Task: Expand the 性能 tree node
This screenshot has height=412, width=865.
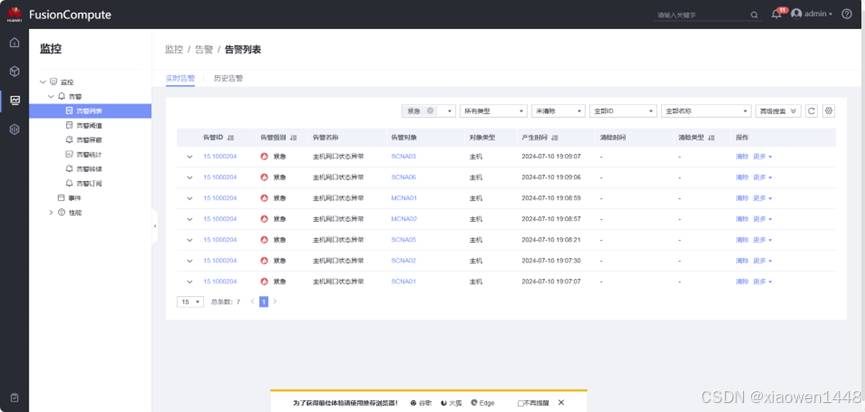Action: 50,212
